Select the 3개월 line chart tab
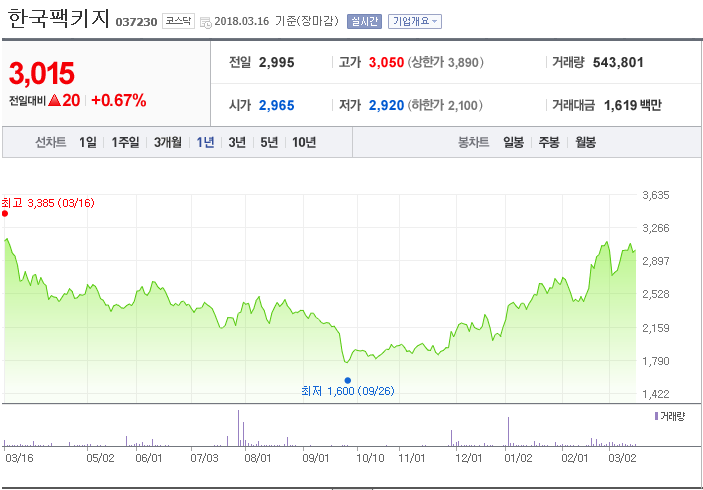Viewport: 703px width, 490px height. tap(168, 142)
